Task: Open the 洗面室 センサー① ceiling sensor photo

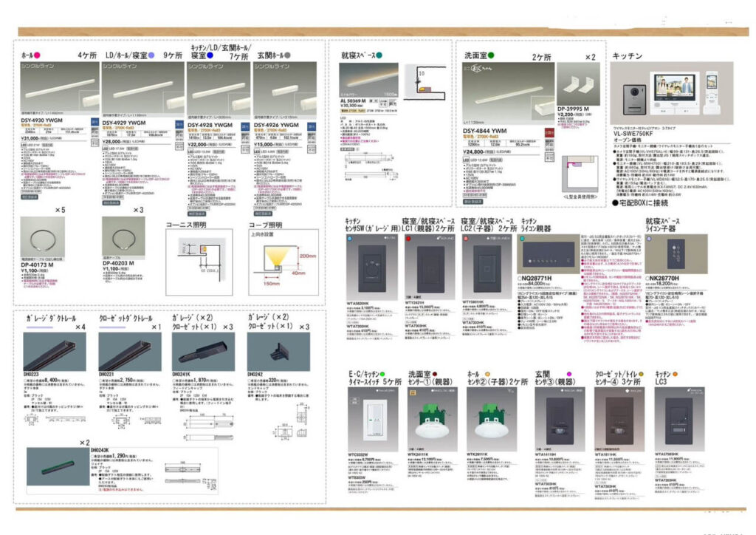Action: 433,419
